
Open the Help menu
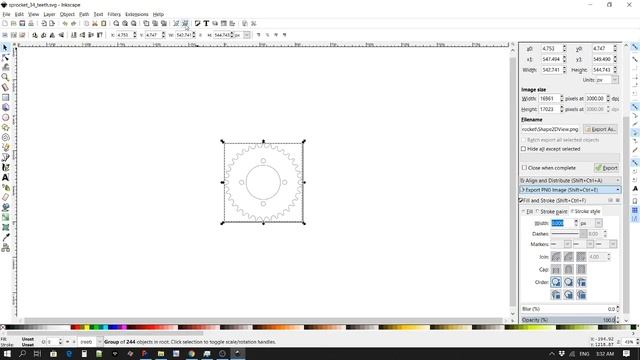(158, 14)
